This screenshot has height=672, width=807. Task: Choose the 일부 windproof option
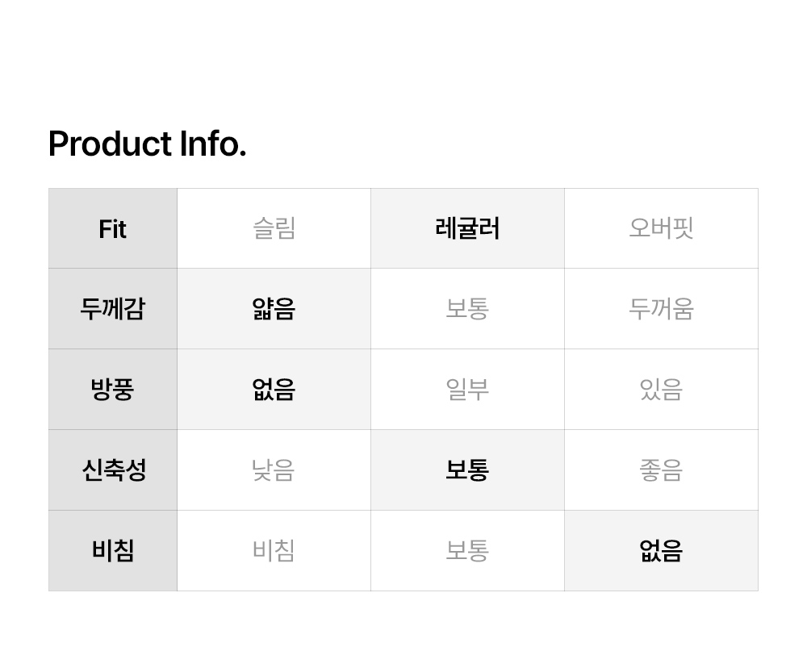[467, 390]
